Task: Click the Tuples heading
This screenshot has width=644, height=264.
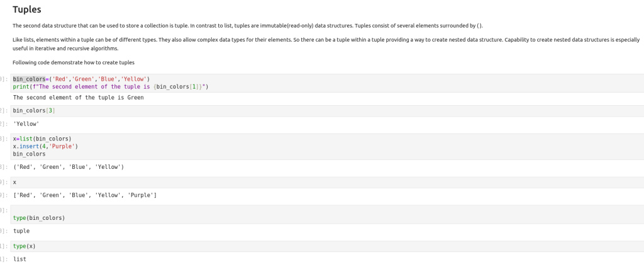Action: pos(26,9)
